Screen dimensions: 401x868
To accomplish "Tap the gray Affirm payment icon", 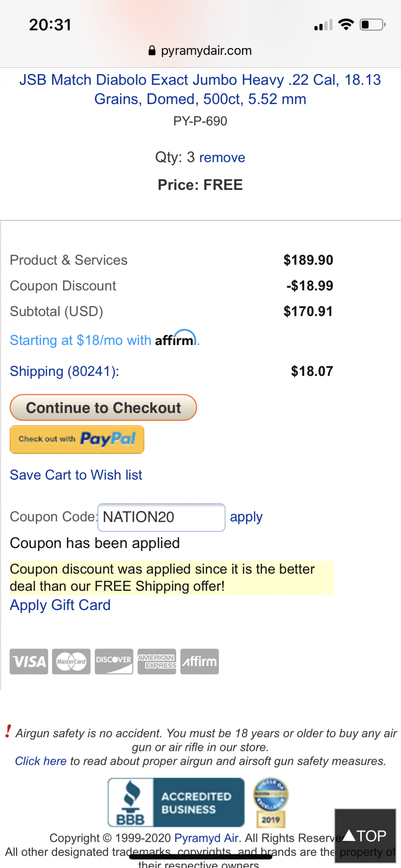I will (199, 661).
